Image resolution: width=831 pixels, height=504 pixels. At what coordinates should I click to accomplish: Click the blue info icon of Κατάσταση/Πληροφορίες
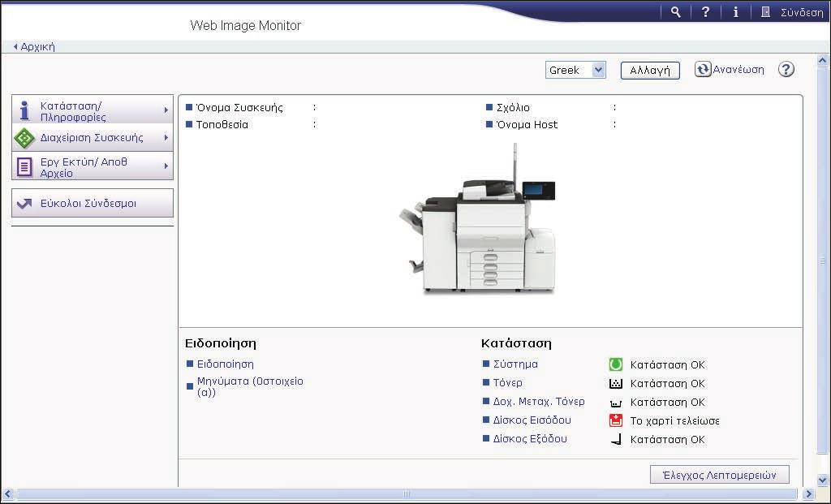[24, 110]
